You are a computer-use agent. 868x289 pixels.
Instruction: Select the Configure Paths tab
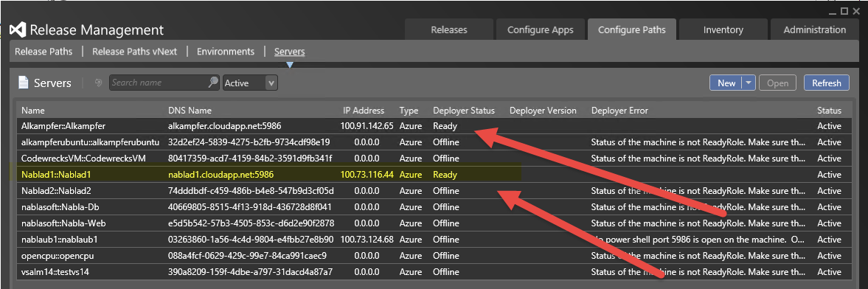point(631,30)
